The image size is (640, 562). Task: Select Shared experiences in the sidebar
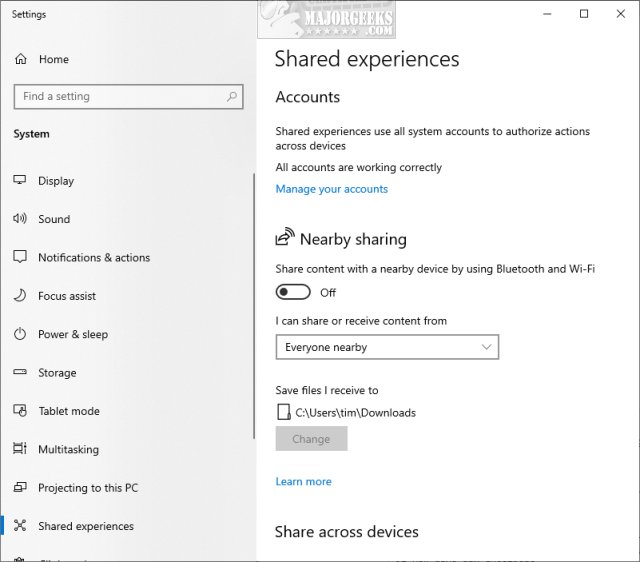[x=85, y=526]
